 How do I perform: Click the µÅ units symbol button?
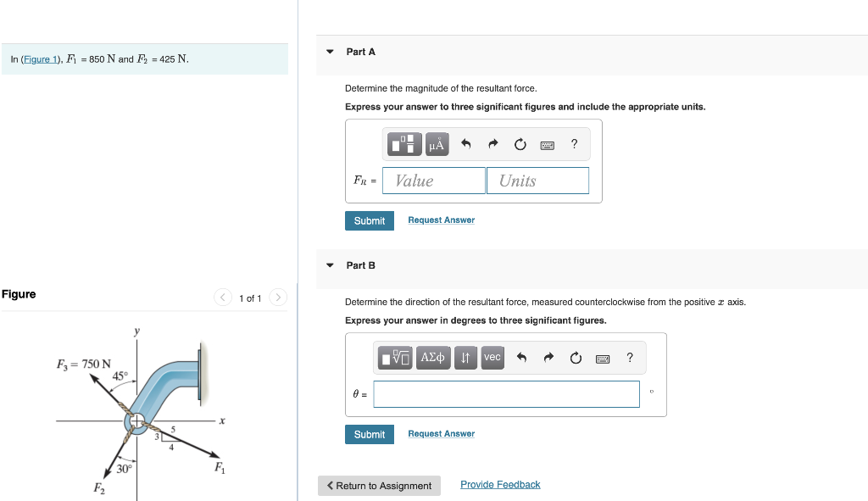[x=437, y=144]
